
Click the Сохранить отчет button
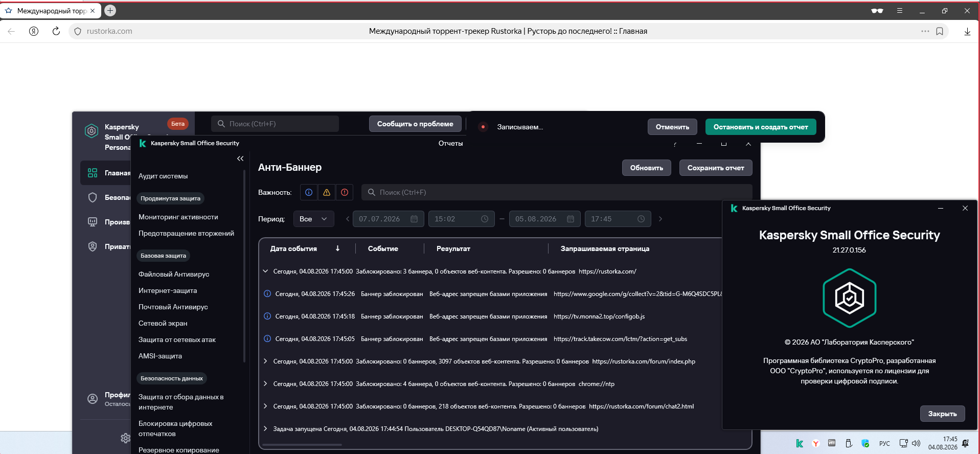716,168
